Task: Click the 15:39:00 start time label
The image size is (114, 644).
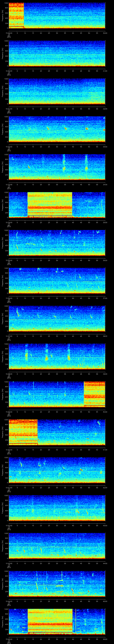Action: coord(9,412)
